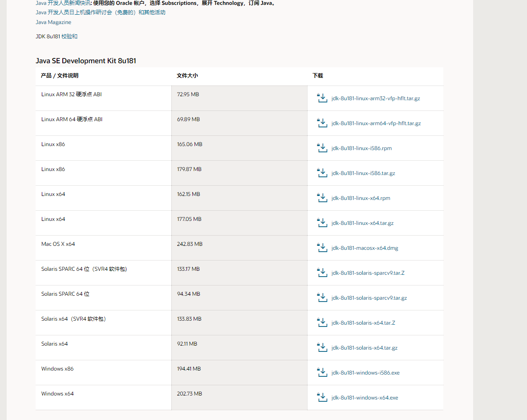Click download icon for jdk-8u181-linux-x64.rpm
Image resolution: width=527 pixels, height=420 pixels.
pos(322,198)
